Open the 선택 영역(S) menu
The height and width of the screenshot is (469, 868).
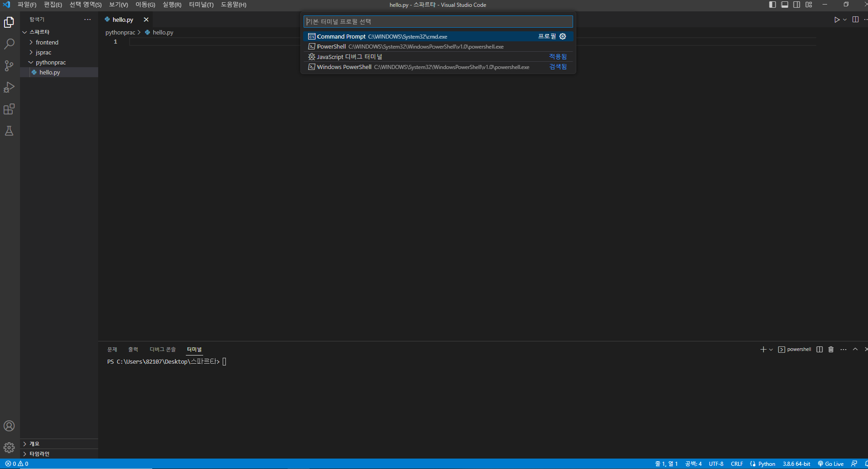(x=85, y=5)
